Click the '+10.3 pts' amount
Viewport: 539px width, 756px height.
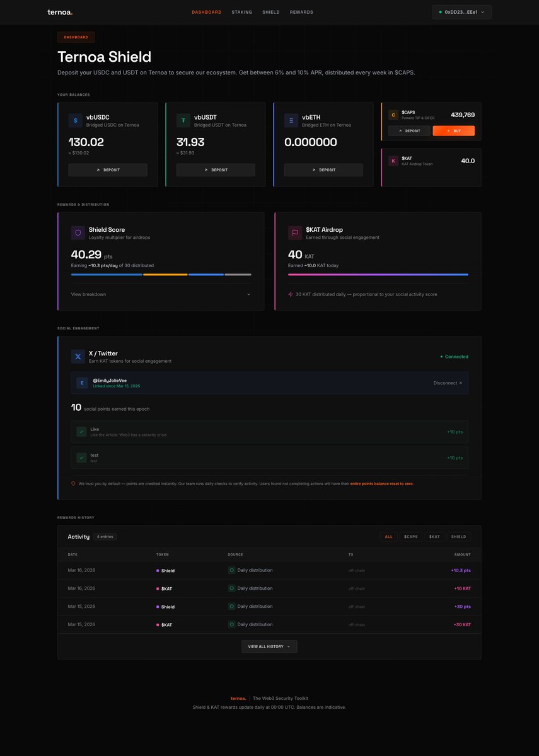pos(461,570)
